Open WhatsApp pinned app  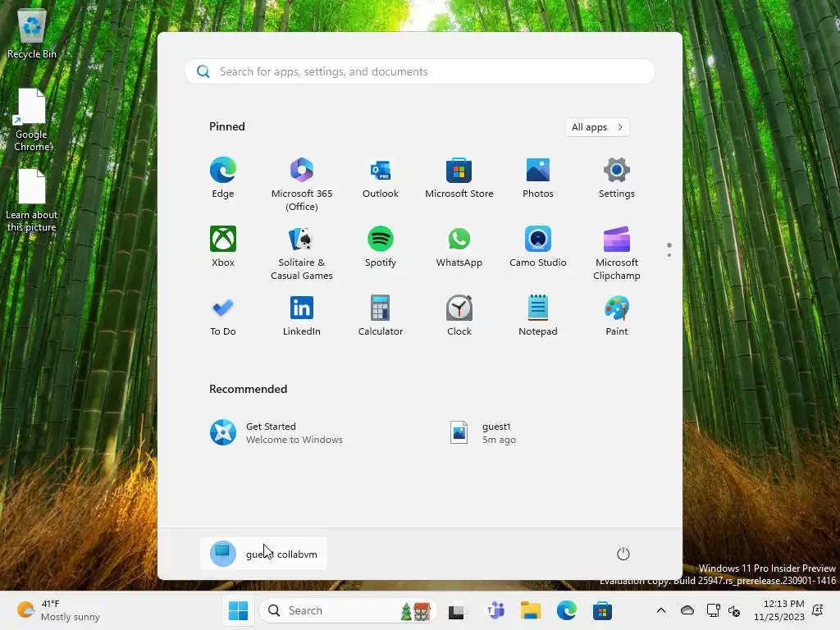point(459,247)
